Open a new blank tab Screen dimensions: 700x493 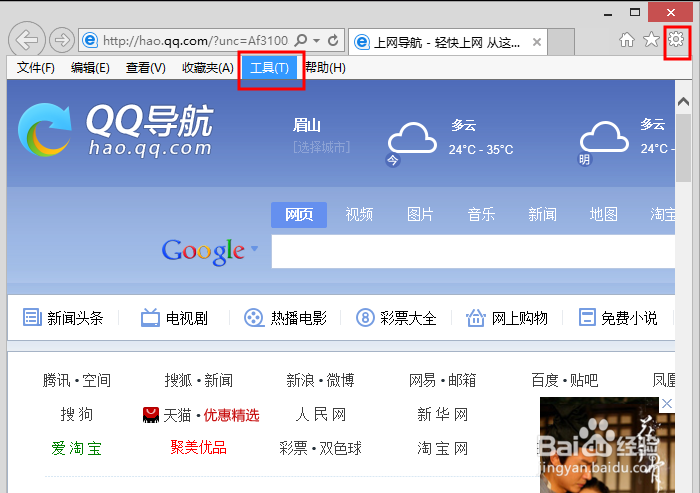561,42
